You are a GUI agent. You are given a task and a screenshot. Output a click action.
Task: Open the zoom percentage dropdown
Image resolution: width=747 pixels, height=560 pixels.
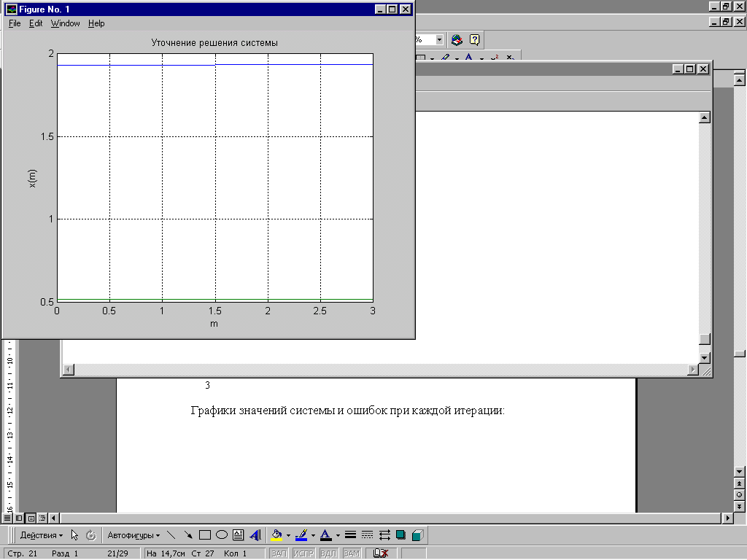[439, 40]
